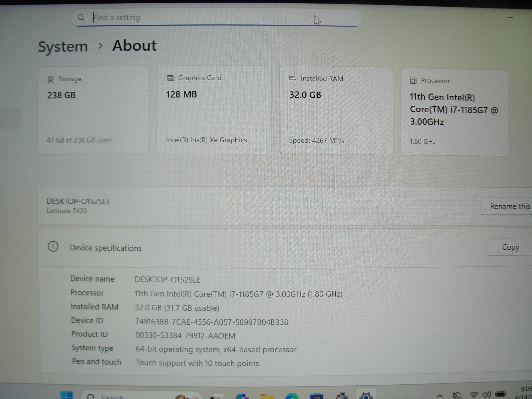
Task: Select the System type label
Action: (92, 348)
